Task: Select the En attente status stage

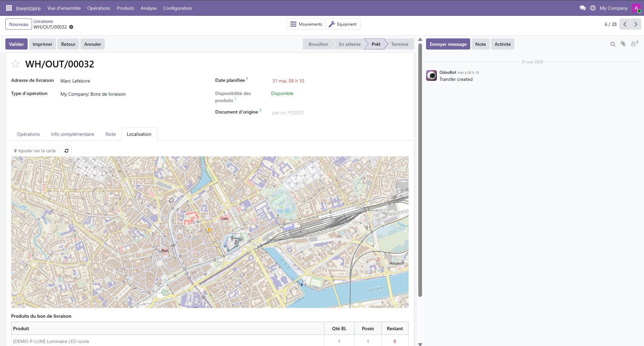Action: pyautogui.click(x=350, y=44)
